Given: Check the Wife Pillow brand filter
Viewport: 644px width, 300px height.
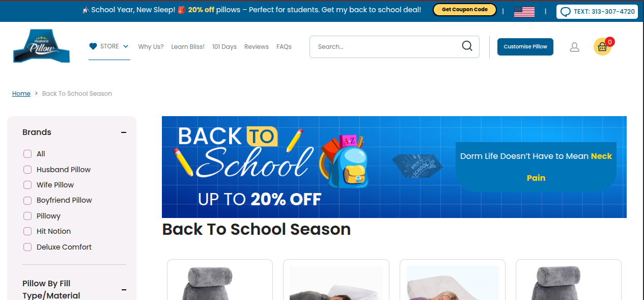Looking at the screenshot, I should click(x=27, y=185).
